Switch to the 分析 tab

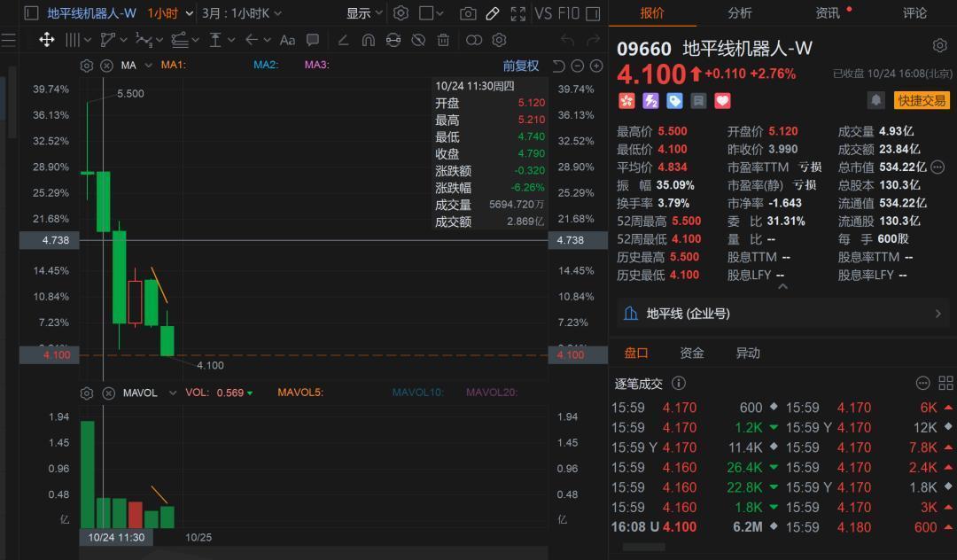click(x=739, y=13)
